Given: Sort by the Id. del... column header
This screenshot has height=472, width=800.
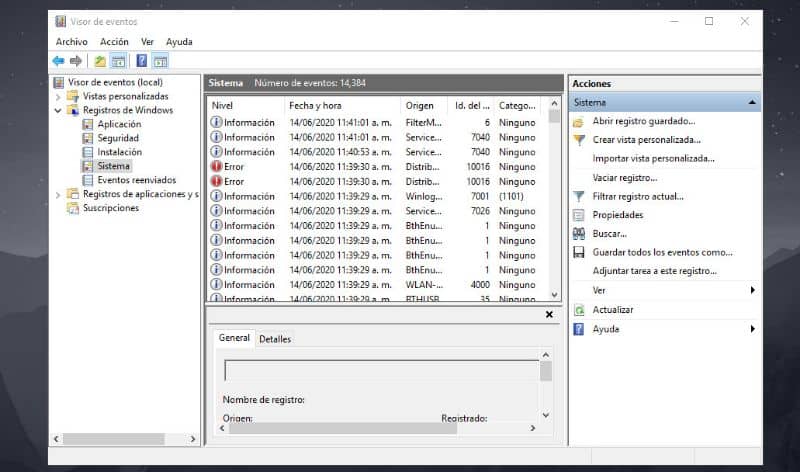Looking at the screenshot, I should pos(471,106).
